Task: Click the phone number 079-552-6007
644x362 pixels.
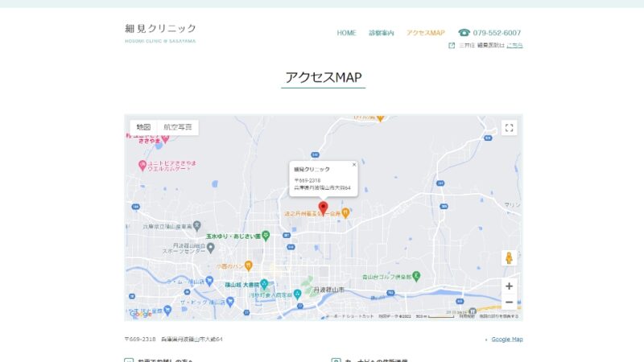Action: click(x=497, y=33)
